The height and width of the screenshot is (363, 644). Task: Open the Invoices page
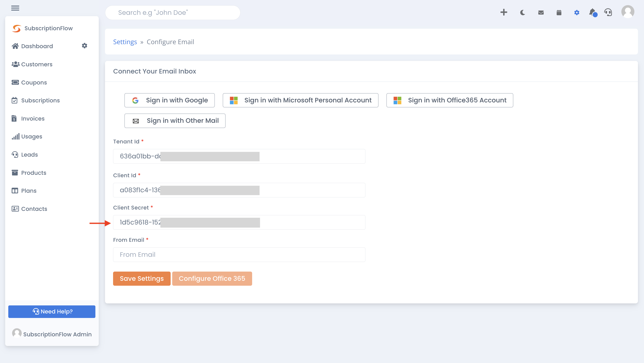(33, 119)
